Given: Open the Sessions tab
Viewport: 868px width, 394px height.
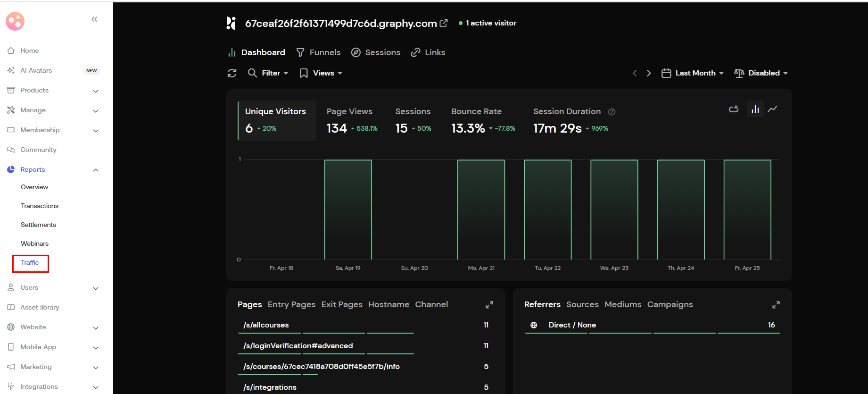Looking at the screenshot, I should point(376,52).
